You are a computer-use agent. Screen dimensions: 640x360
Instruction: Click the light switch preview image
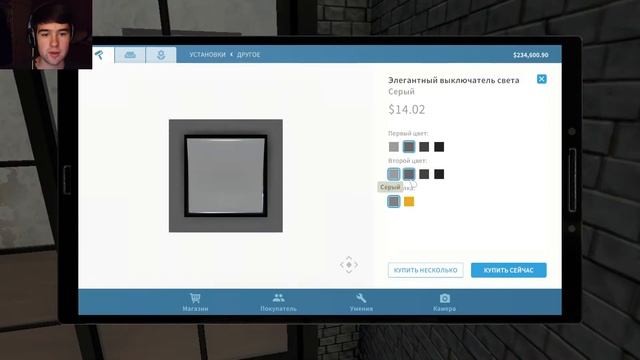click(226, 176)
